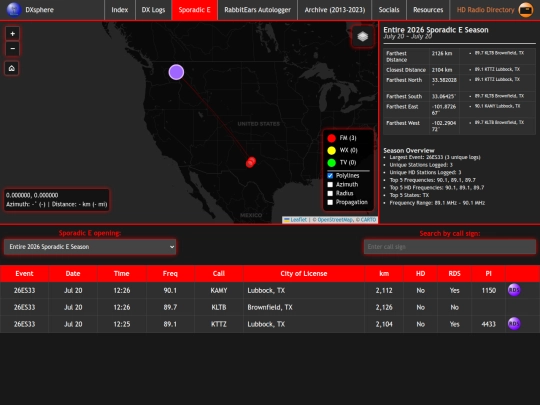The height and width of the screenshot is (405, 540).
Task: Sort table by RDS column
Action: pyautogui.click(x=454, y=273)
